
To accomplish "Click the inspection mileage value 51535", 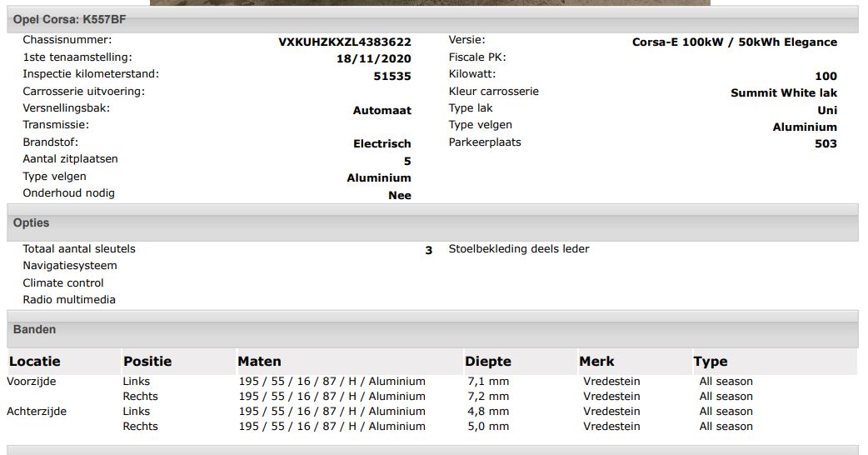I will (392, 77).
